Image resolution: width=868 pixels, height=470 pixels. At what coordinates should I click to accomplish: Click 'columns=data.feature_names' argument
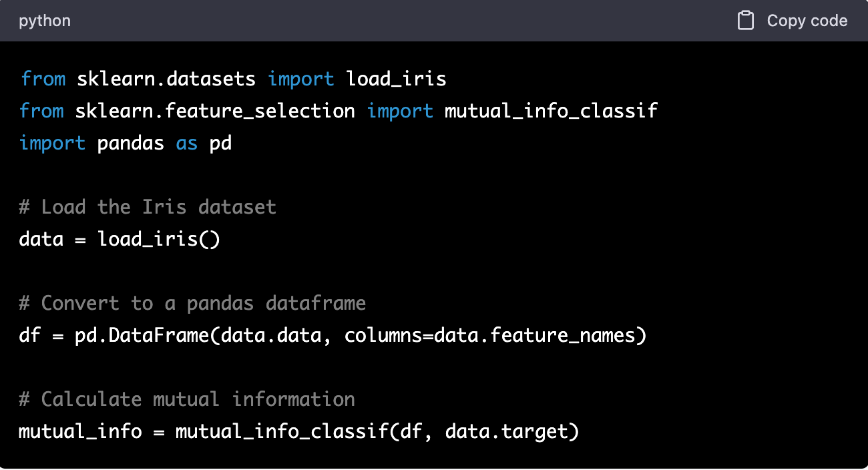pos(489,335)
